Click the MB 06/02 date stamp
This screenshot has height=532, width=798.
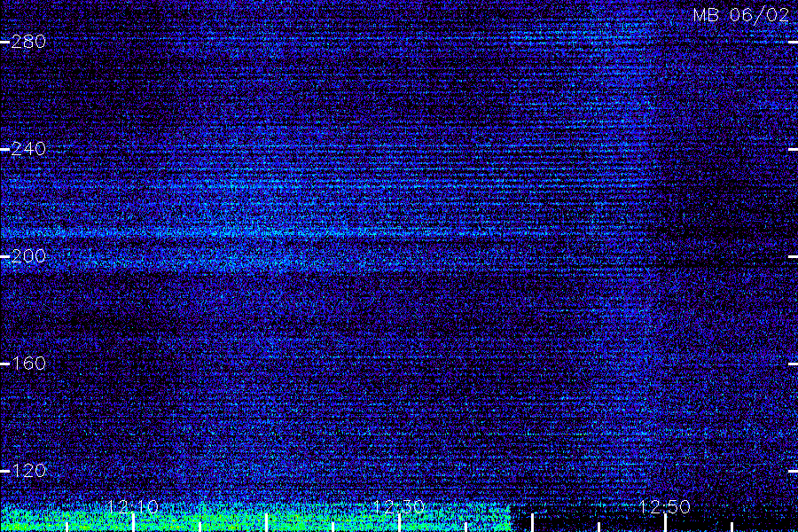[741, 15]
